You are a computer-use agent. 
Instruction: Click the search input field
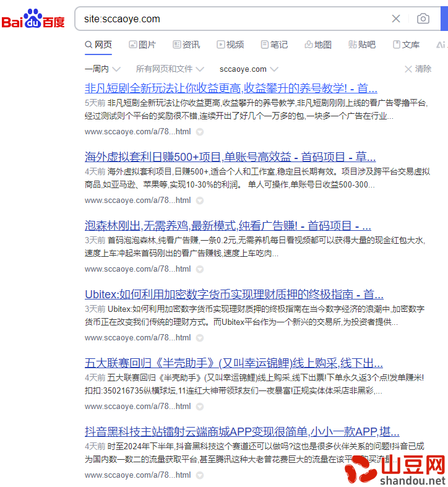click(x=229, y=19)
